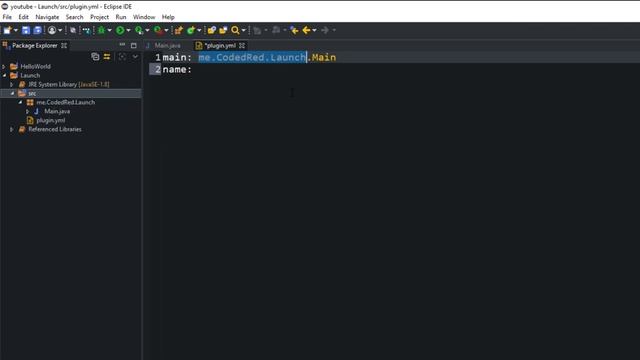
Task: Open the File menu
Action: coord(7,17)
